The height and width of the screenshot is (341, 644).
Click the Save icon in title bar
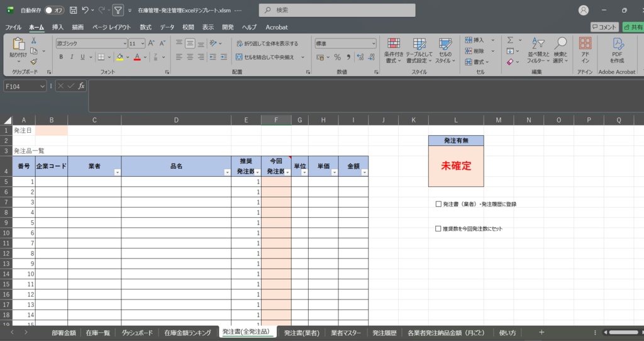click(73, 10)
